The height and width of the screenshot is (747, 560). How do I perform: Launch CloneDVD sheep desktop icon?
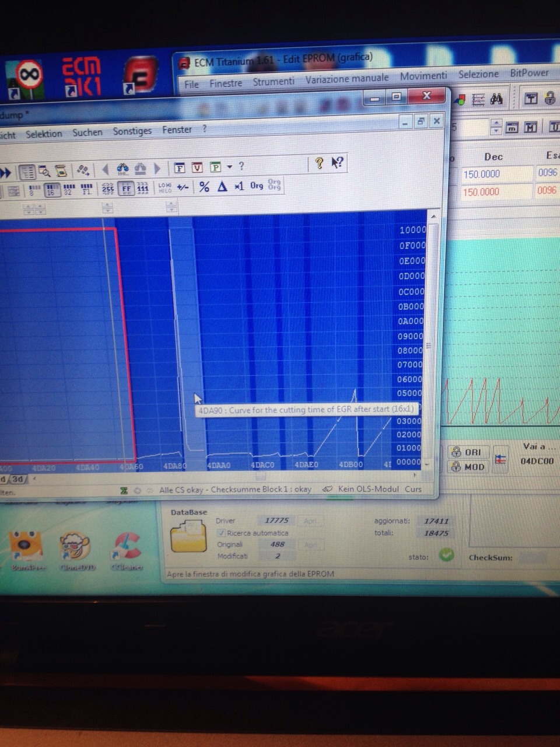[76, 551]
